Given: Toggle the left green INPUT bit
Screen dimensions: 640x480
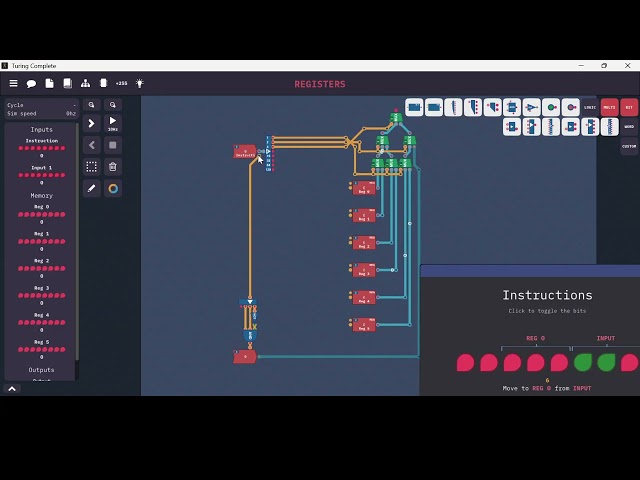Looking at the screenshot, I should pos(582,362).
